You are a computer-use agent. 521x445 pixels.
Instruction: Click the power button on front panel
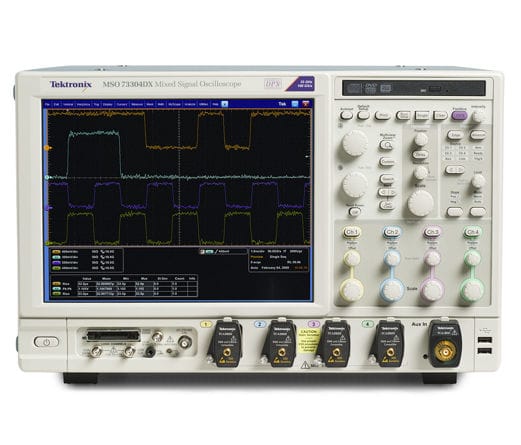pos(46,342)
